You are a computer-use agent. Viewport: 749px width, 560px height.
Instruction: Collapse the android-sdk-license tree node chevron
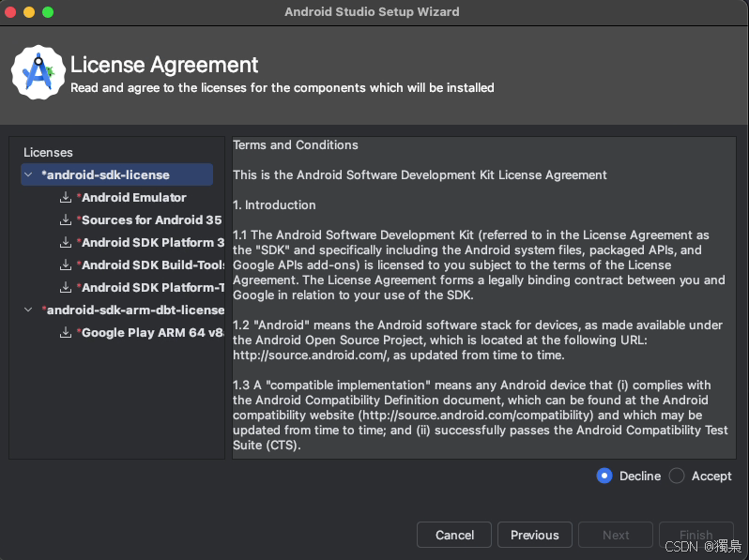point(29,175)
